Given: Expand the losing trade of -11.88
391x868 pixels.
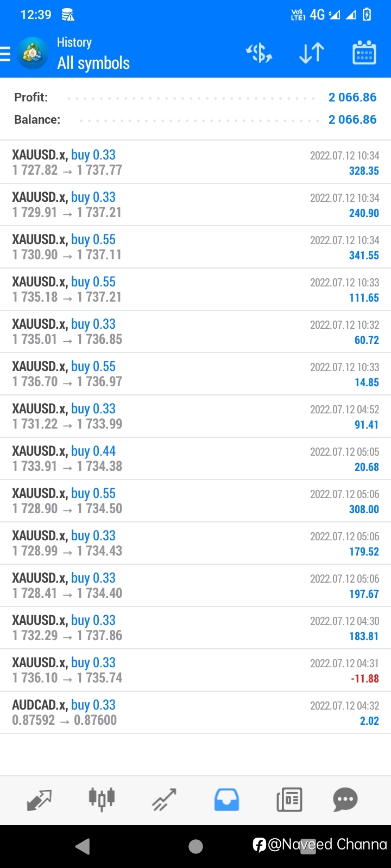Looking at the screenshot, I should point(195,670).
